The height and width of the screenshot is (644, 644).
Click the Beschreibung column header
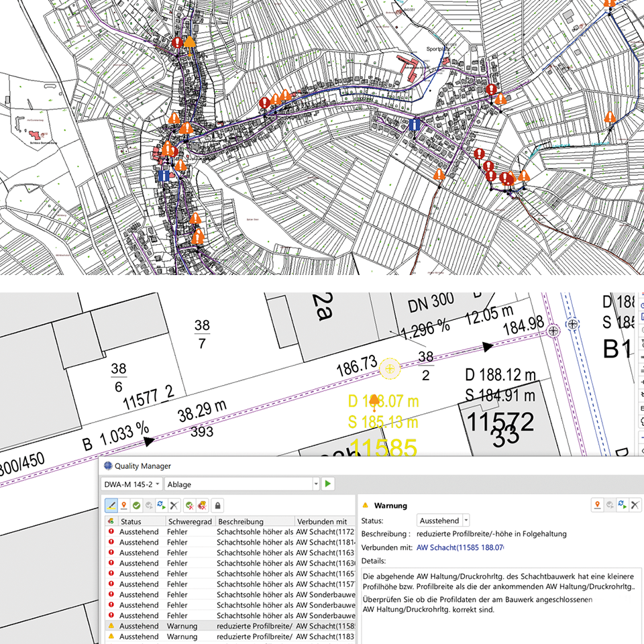(255, 521)
